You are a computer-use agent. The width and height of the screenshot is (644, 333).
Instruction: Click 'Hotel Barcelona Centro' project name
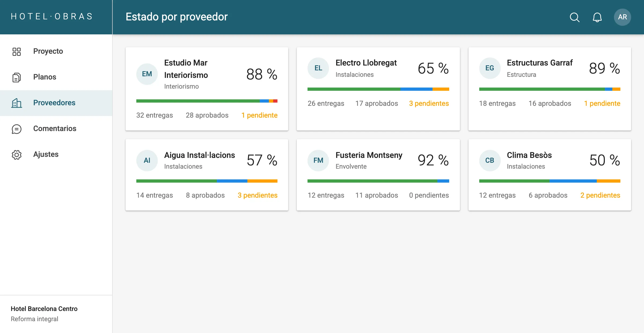pos(44,309)
